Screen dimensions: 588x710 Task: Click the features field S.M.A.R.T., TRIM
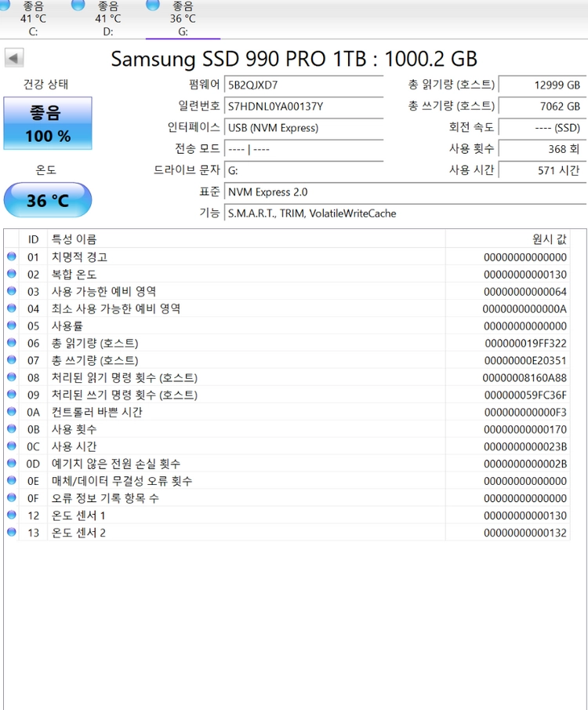pos(405,213)
